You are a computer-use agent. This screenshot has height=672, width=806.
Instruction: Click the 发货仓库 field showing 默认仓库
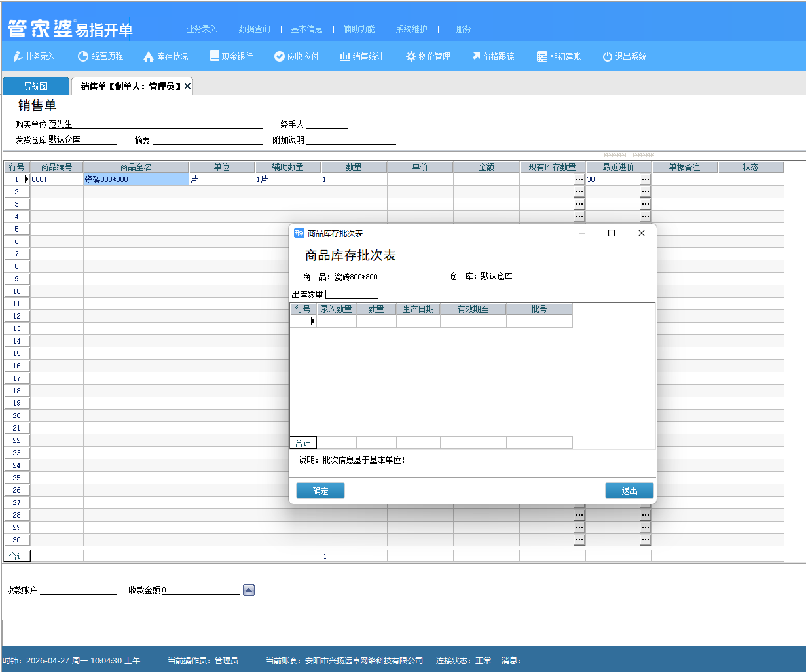click(x=82, y=140)
